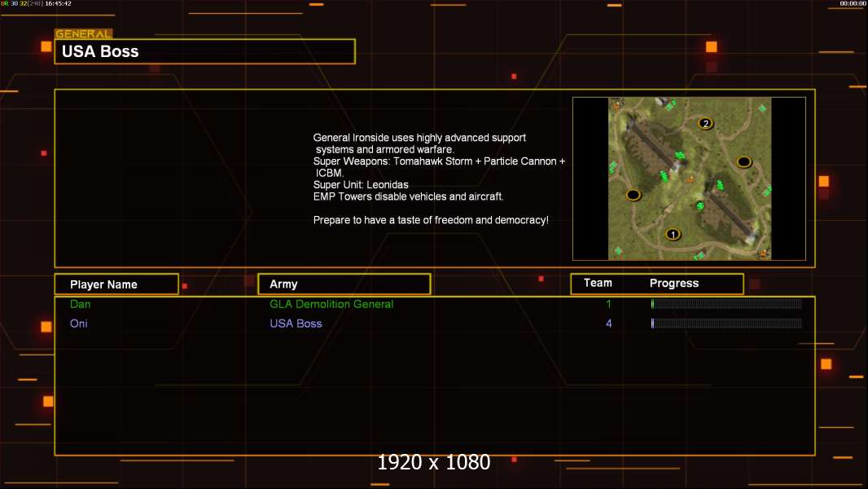Click the Army column header

point(344,284)
